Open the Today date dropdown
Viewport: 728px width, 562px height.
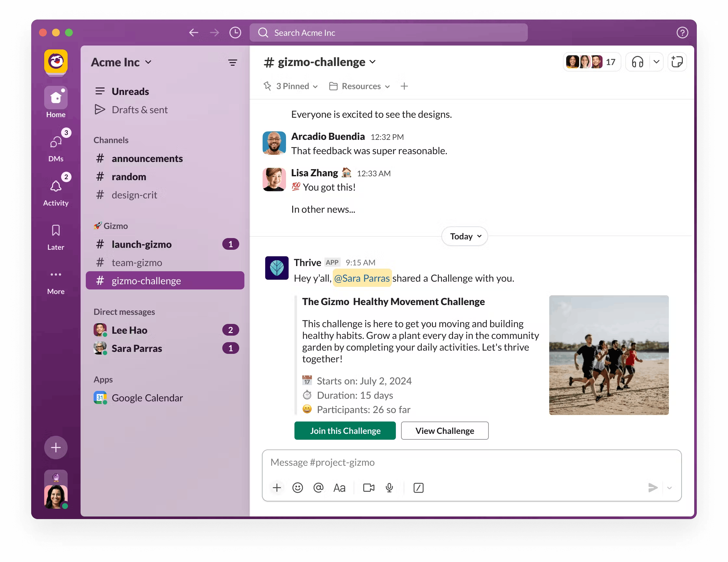[465, 236]
